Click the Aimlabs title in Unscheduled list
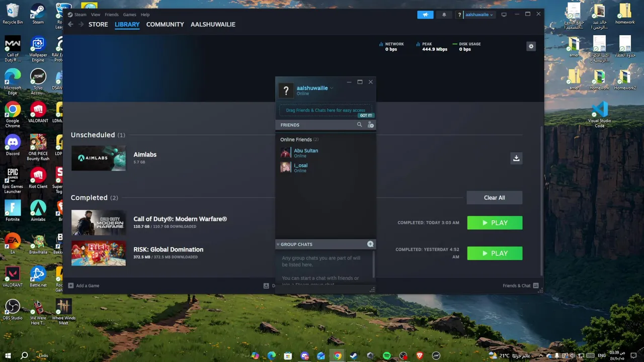This screenshot has width=644, height=362. (x=145, y=154)
